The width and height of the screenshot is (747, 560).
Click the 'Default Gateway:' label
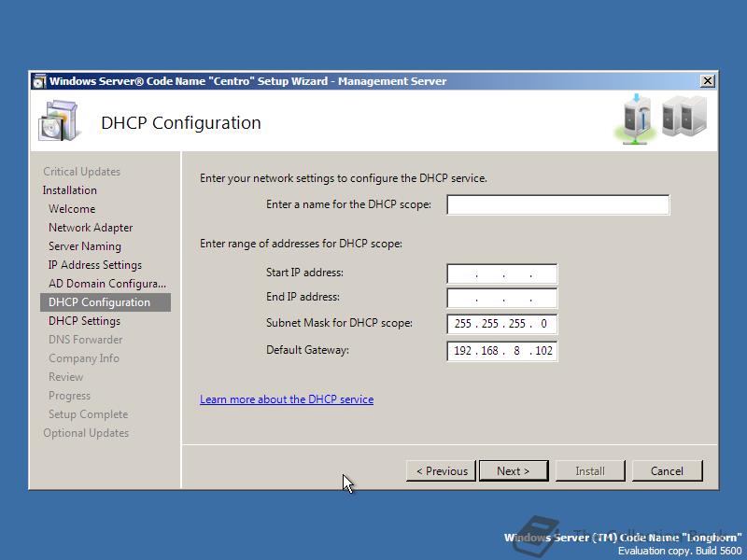(x=308, y=350)
